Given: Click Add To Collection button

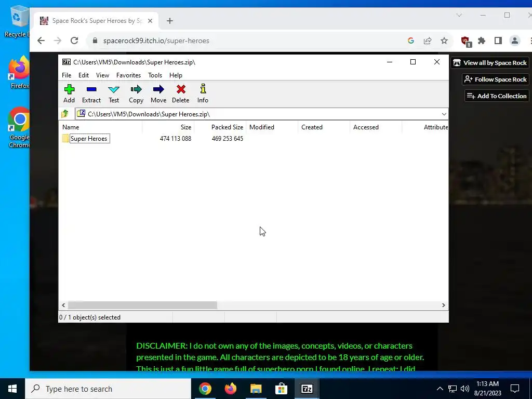Looking at the screenshot, I should (x=497, y=96).
